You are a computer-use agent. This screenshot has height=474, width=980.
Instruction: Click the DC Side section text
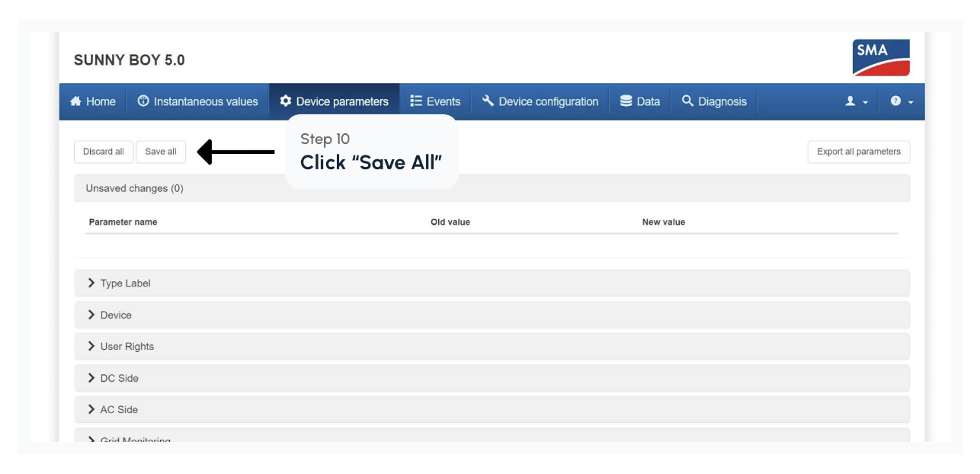pyautogui.click(x=120, y=378)
